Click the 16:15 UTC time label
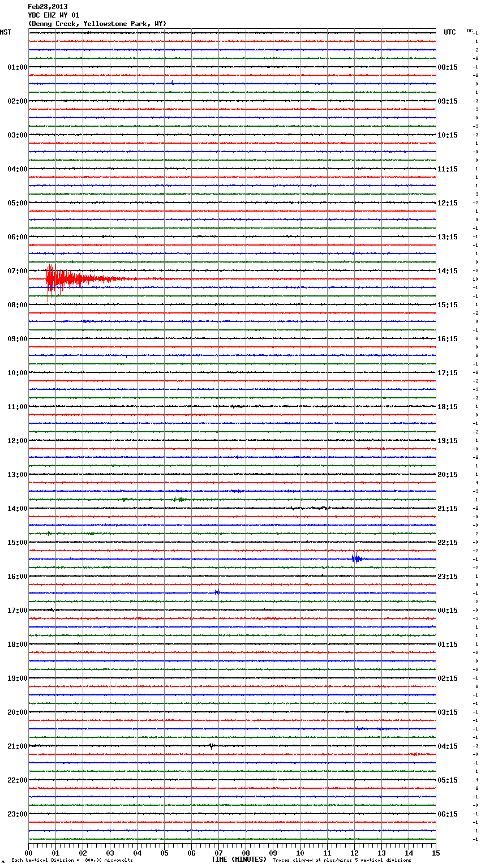Viewport: 481px width, 868px height. click(x=448, y=339)
